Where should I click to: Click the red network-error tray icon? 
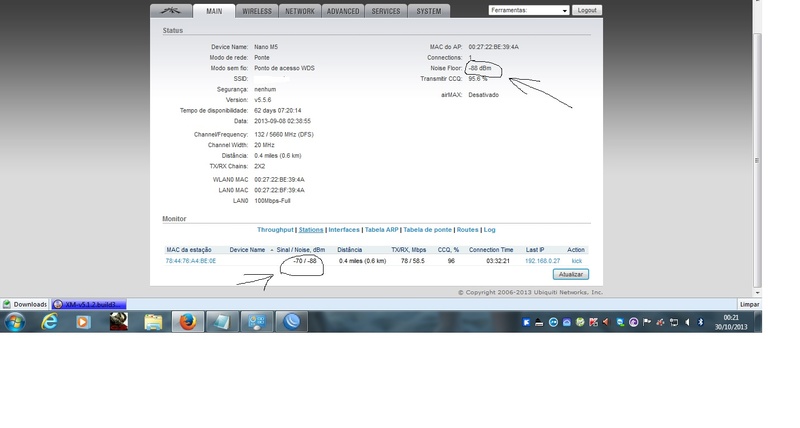[660, 322]
